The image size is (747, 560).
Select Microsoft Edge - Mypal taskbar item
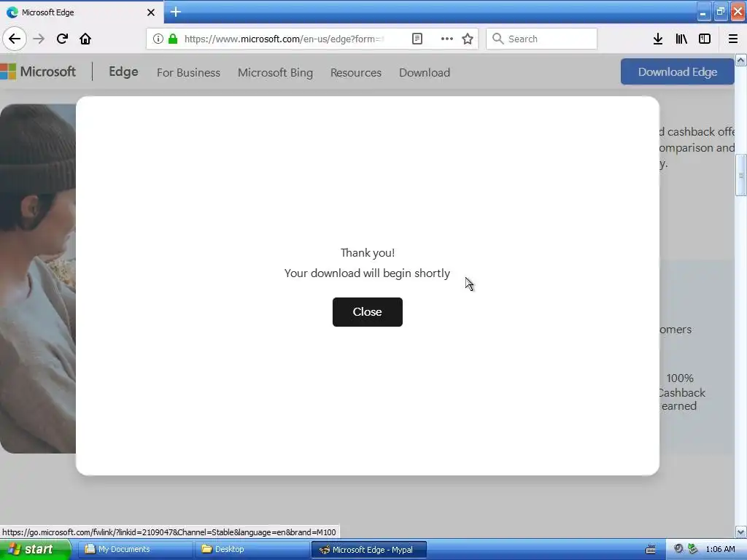[x=368, y=550]
